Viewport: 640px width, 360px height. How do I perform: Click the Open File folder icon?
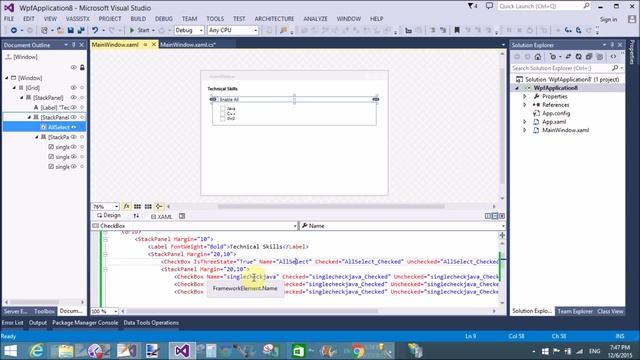[x=60, y=30]
